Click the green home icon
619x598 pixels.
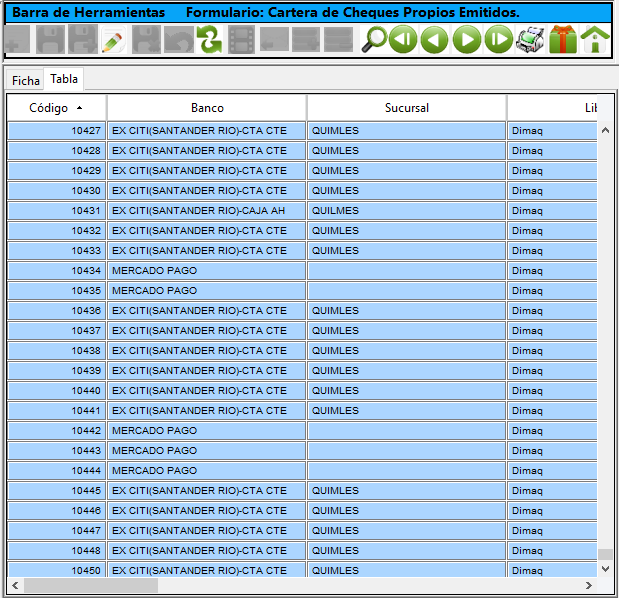595,40
